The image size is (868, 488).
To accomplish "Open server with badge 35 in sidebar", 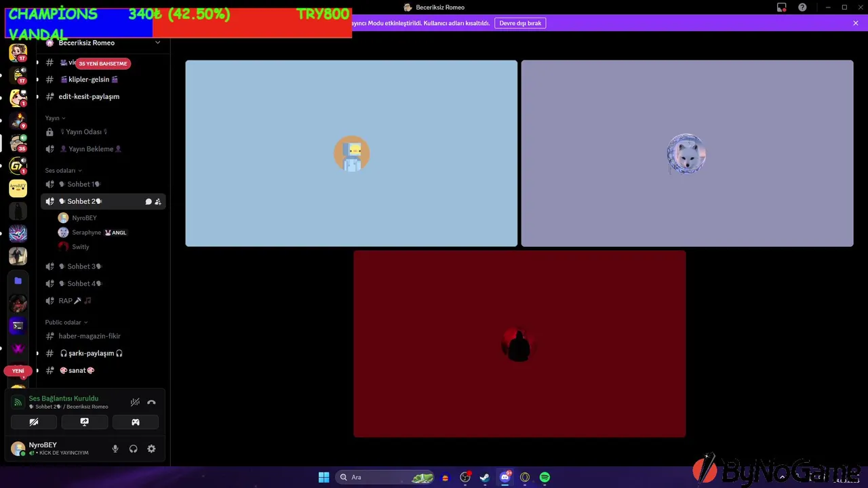I will (x=18, y=143).
